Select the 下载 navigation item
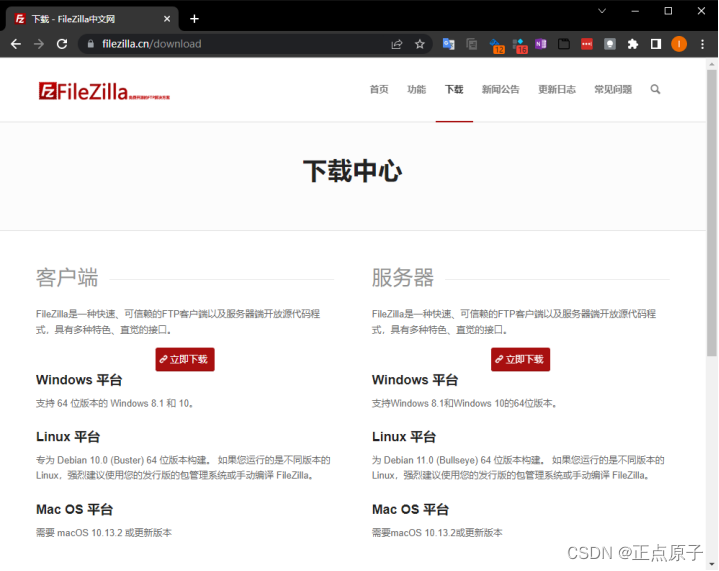 (x=454, y=89)
